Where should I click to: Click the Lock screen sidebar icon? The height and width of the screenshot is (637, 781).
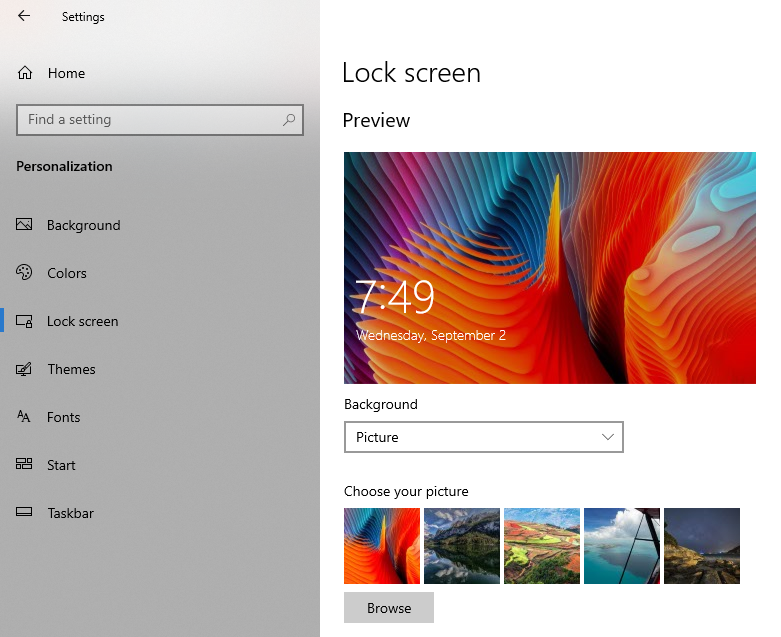(x=25, y=321)
